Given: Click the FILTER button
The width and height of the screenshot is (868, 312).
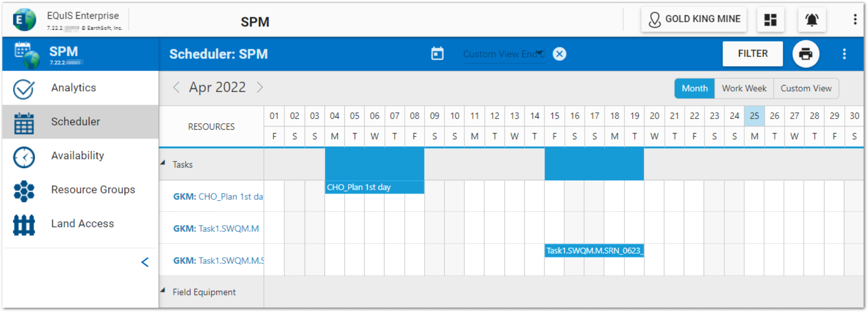Looking at the screenshot, I should pyautogui.click(x=752, y=53).
